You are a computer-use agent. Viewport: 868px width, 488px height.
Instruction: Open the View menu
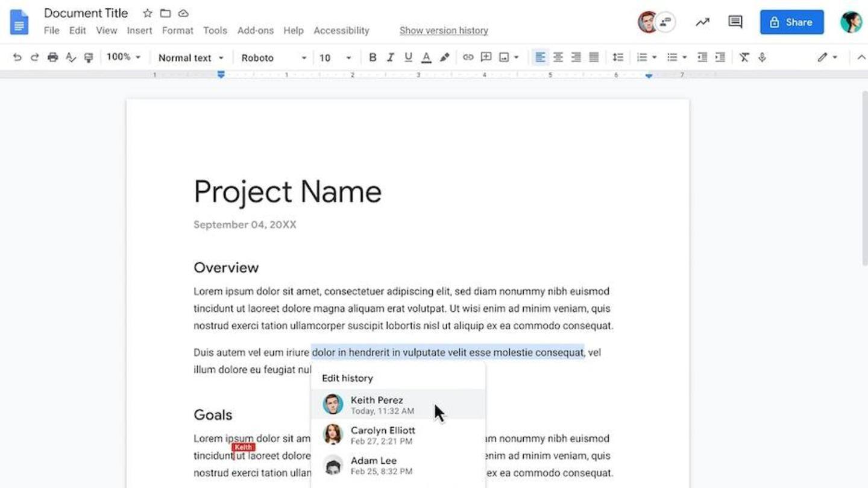coord(106,30)
